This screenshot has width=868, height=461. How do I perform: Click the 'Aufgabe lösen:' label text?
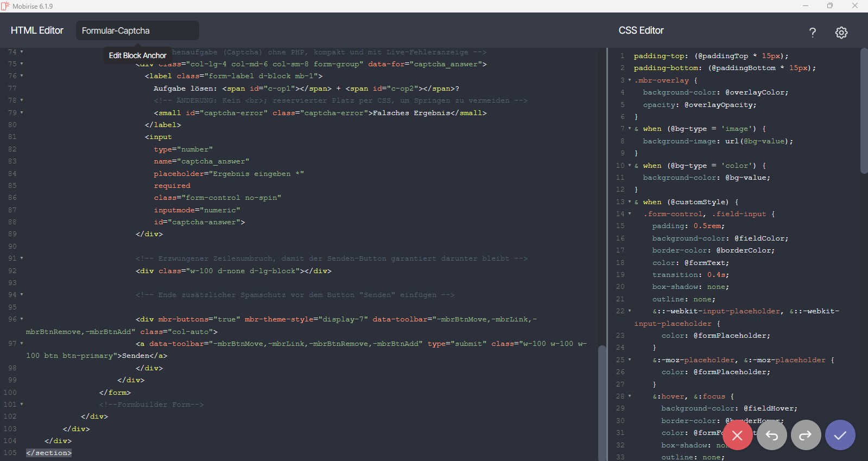point(185,89)
